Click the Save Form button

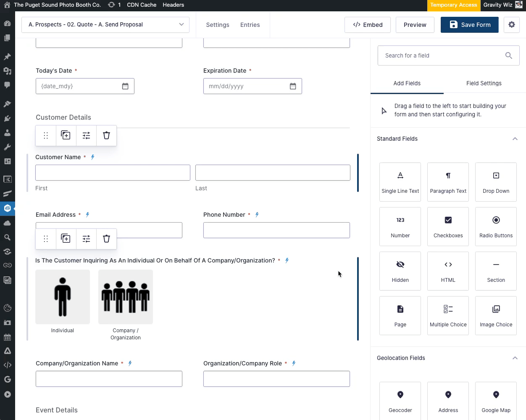click(469, 25)
